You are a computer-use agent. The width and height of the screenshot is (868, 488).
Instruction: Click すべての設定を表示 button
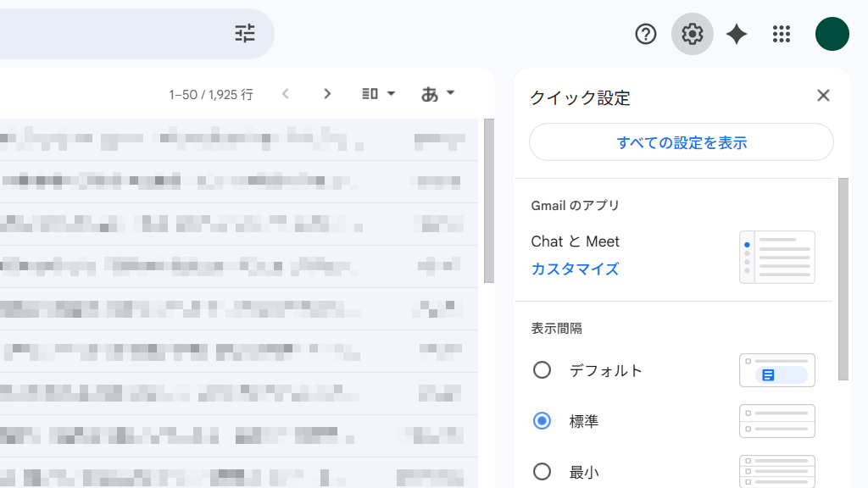682,142
